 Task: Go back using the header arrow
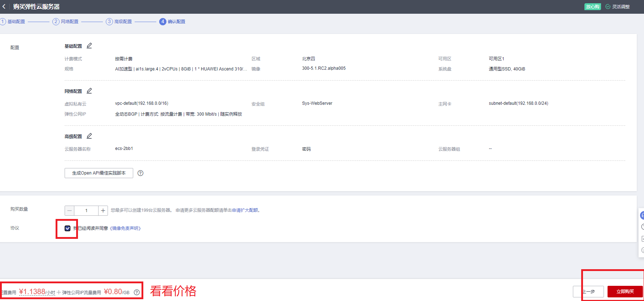[4, 7]
